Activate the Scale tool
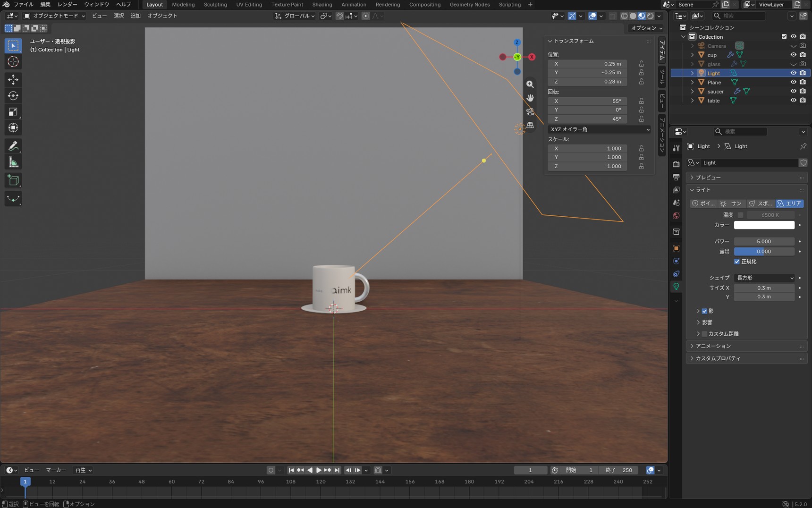Image resolution: width=812 pixels, height=508 pixels. (13, 112)
